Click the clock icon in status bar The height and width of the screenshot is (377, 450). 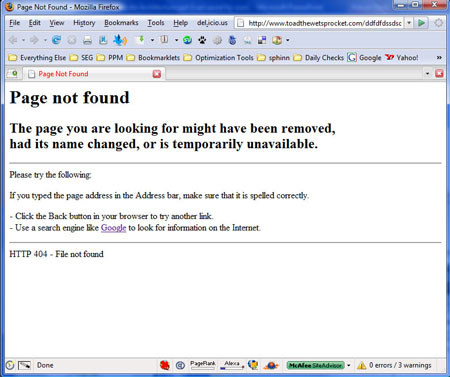(10, 365)
